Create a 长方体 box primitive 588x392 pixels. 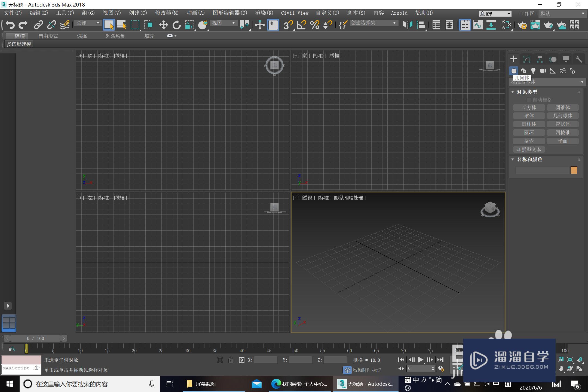coord(529,108)
